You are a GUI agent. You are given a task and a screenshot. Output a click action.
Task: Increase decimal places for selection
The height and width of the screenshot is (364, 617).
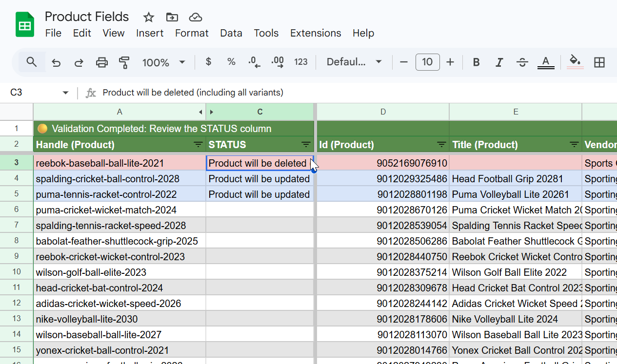pos(277,62)
